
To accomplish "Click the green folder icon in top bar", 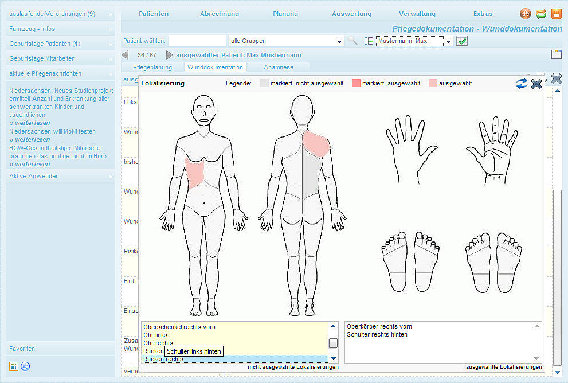I will (541, 14).
